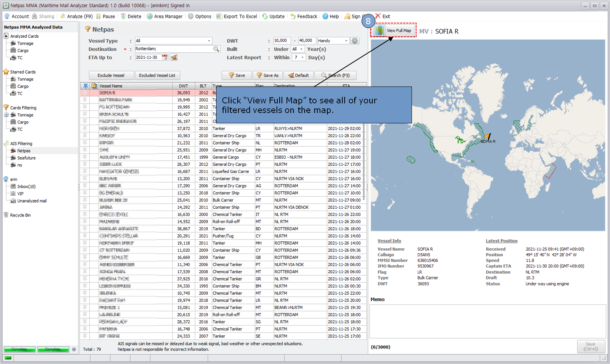Select Cargo under Starred Cards
This screenshot has width=610, height=364.
[23, 86]
